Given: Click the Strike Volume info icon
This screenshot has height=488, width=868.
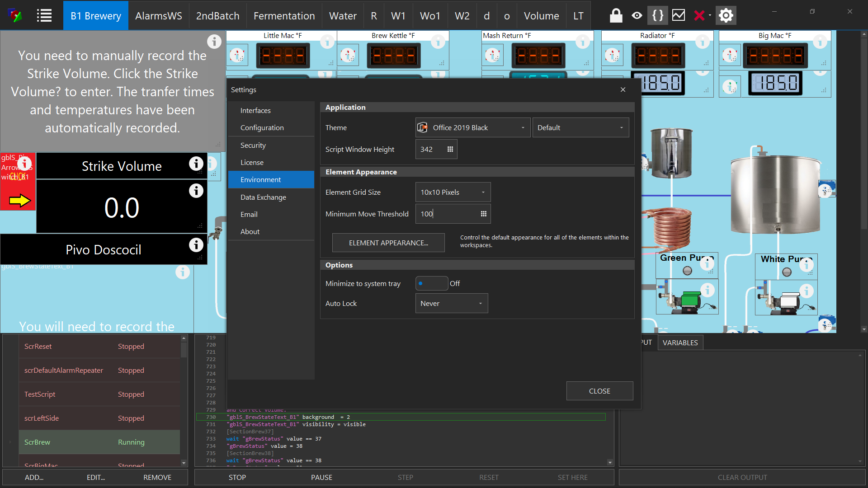Looking at the screenshot, I should 197,165.
